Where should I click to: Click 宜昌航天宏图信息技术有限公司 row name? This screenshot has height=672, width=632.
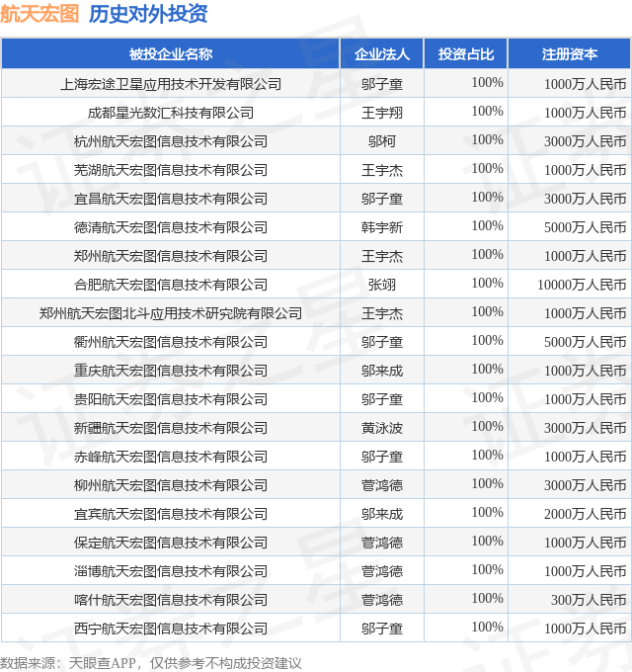click(171, 199)
